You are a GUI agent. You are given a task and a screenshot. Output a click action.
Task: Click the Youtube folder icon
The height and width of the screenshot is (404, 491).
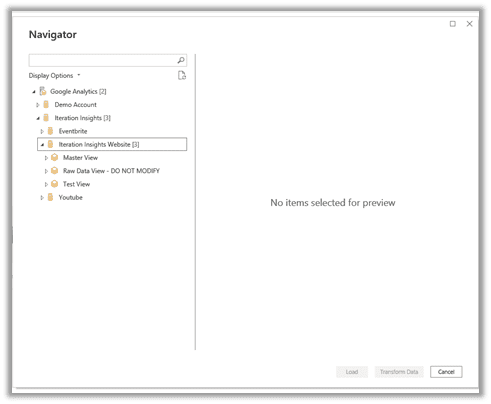(50, 197)
